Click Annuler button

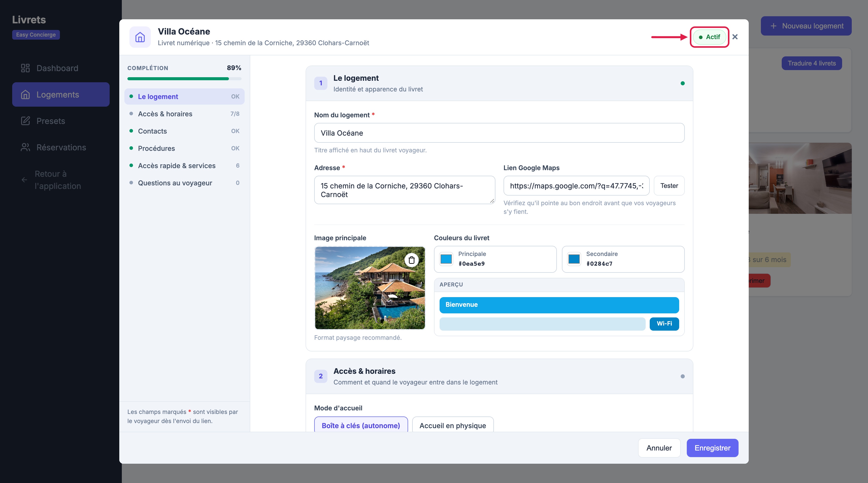[x=659, y=448]
